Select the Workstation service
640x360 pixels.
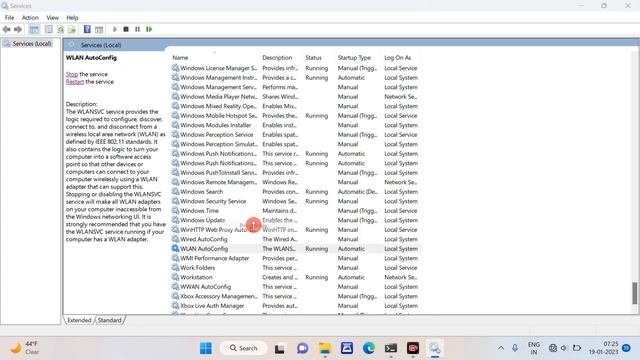[x=296, y=277]
